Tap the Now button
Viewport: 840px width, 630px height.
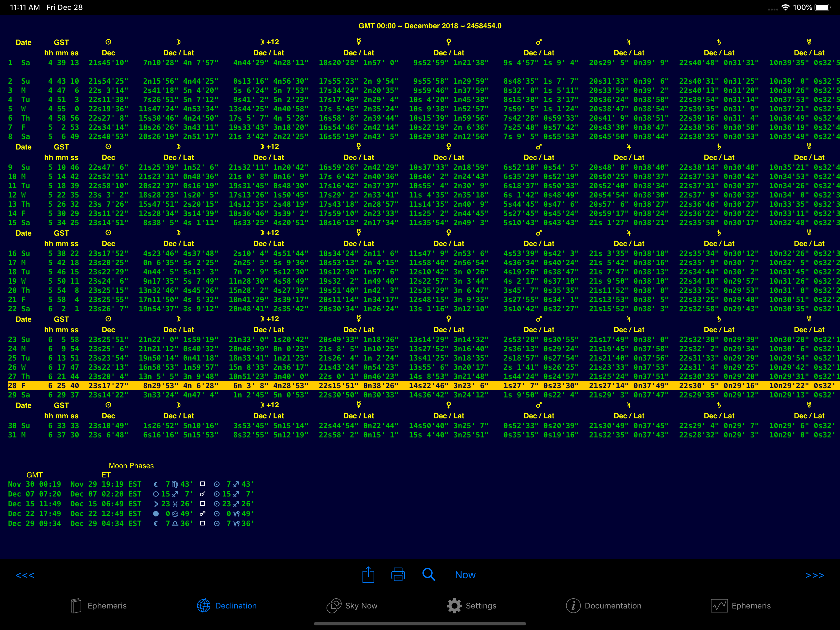point(465,575)
